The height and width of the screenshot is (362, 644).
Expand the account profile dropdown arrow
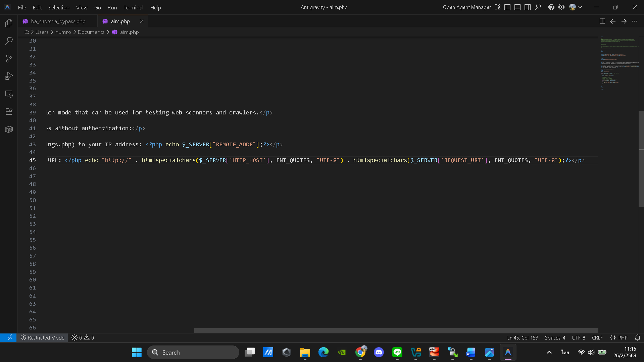coord(580,7)
